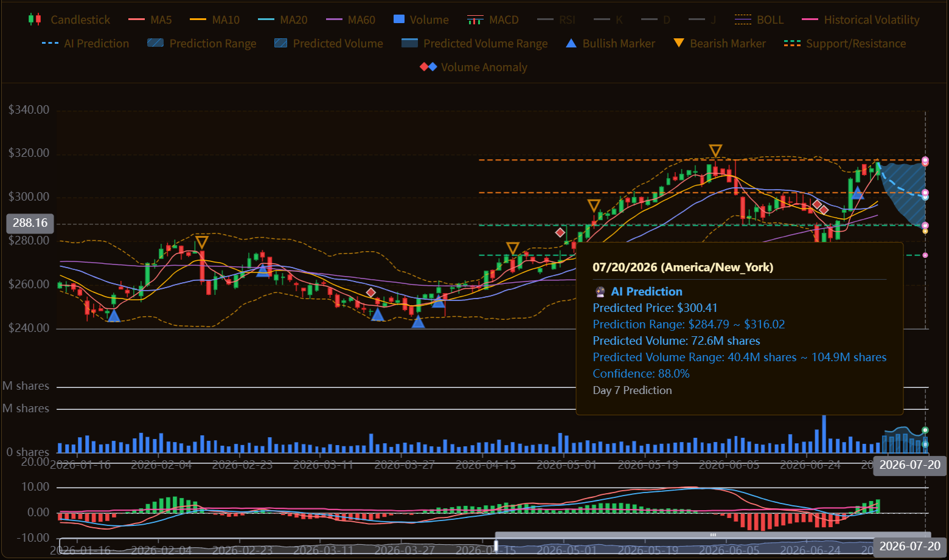Toggle Predicted Volume legend entry
This screenshot has width=949, height=560.
328,43
